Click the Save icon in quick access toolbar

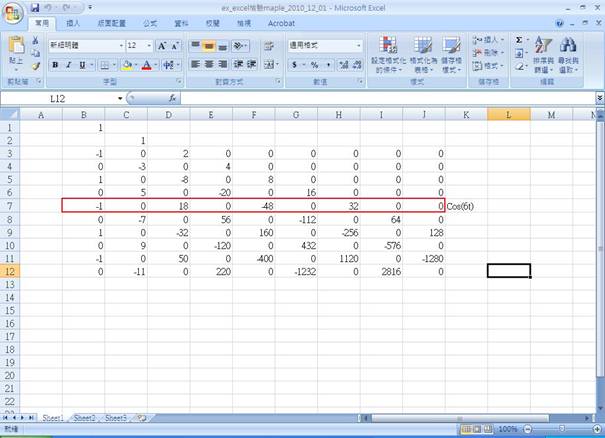pyautogui.click(x=35, y=7)
